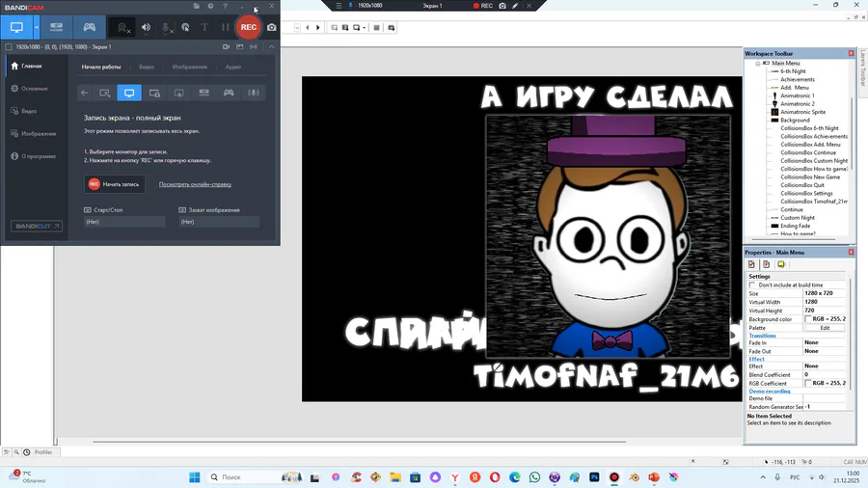This screenshot has width=868, height=488.
Task: Click next frame arrow in editor toolbar
Action: pyautogui.click(x=318, y=27)
